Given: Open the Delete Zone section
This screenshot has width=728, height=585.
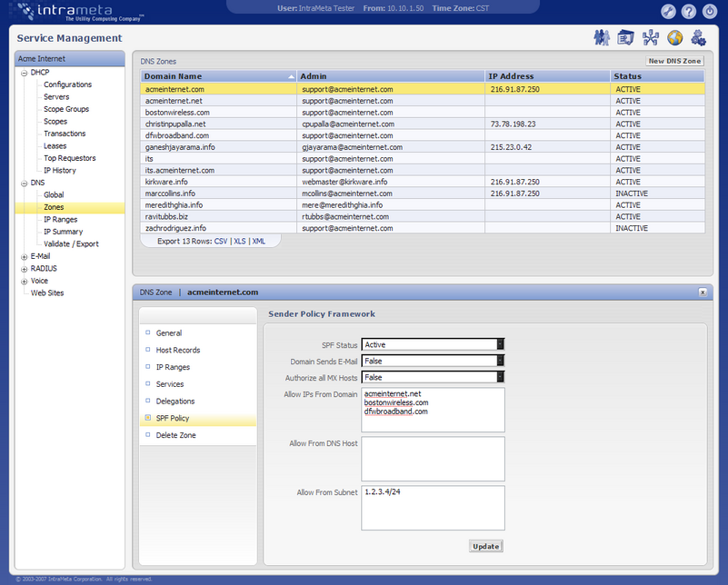Looking at the screenshot, I should [176, 435].
